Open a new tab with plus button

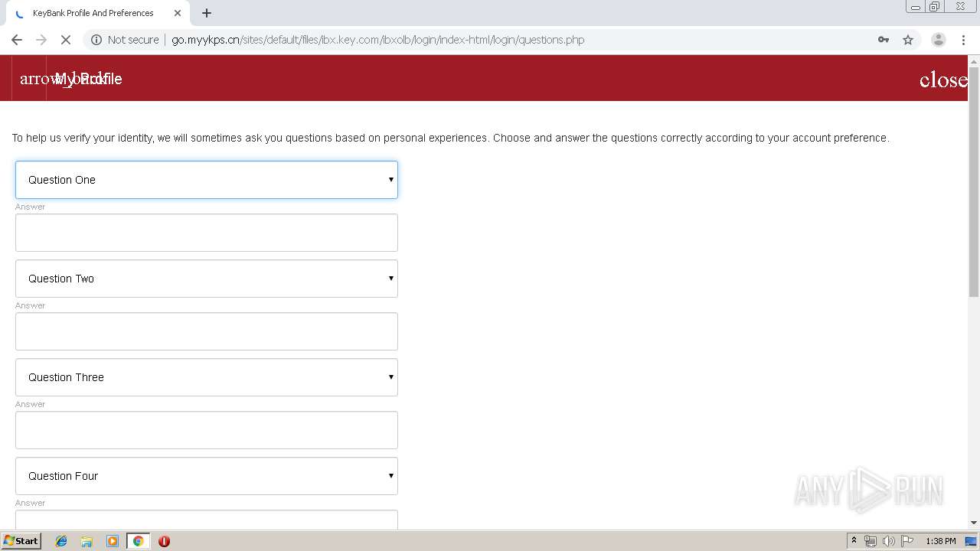[x=207, y=13]
